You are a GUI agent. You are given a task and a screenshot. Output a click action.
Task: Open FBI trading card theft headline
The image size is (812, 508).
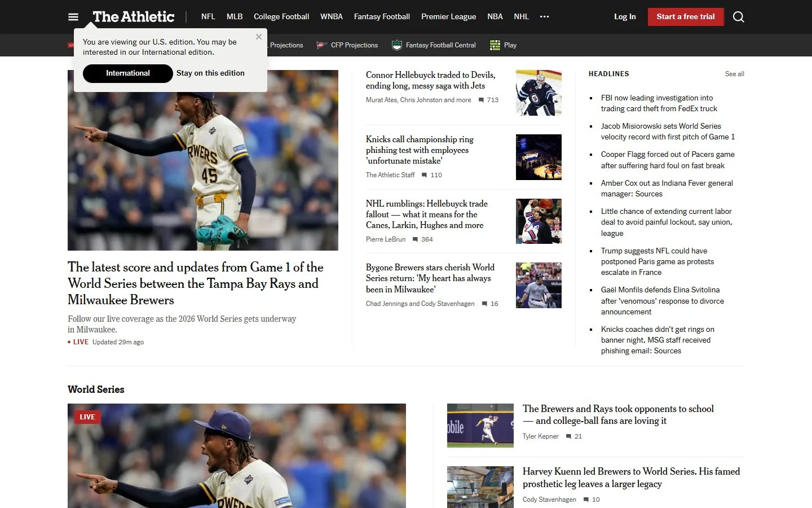point(659,103)
